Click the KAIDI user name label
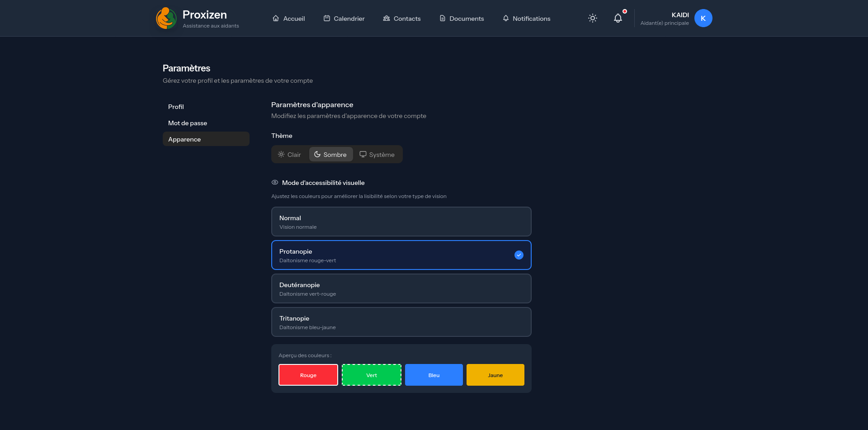This screenshot has height=430, width=868. pos(680,15)
